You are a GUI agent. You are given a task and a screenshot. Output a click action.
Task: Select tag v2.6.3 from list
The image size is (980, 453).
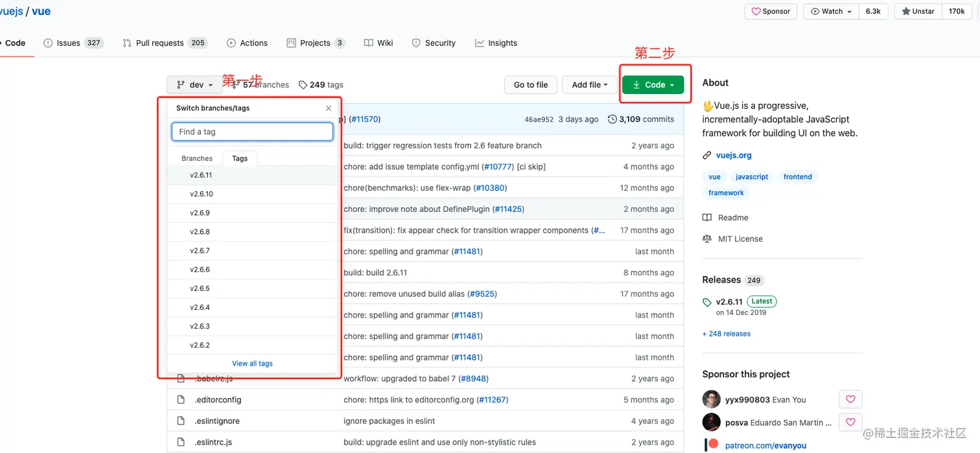[253, 326]
